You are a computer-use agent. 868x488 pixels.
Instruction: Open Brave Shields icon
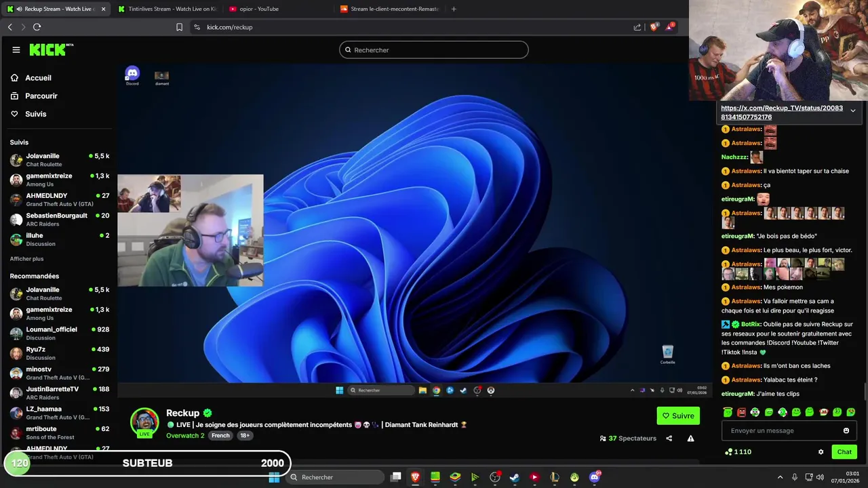(x=654, y=27)
